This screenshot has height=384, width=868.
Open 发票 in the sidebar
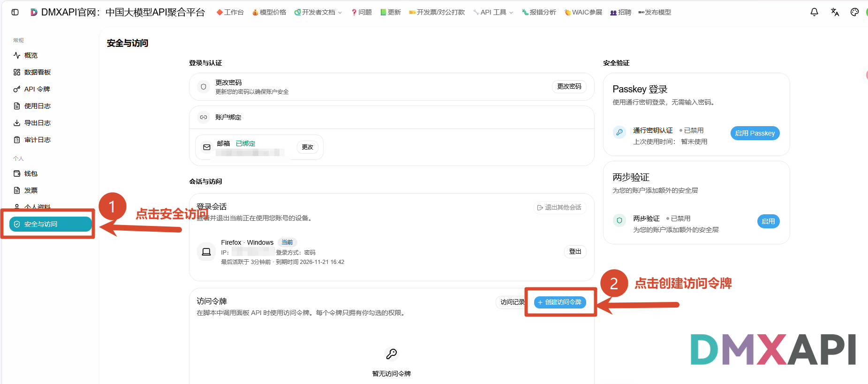[x=50, y=190]
